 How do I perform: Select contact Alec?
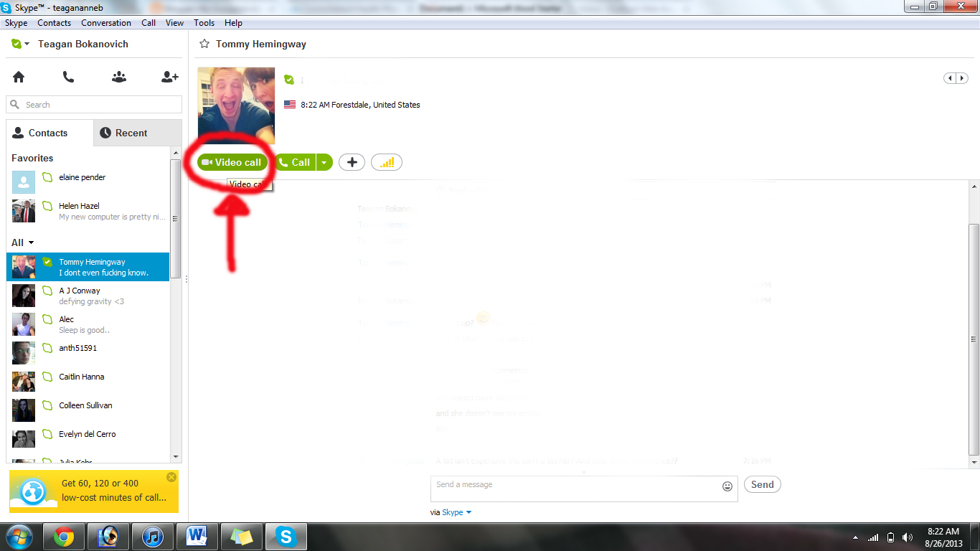[x=88, y=324]
